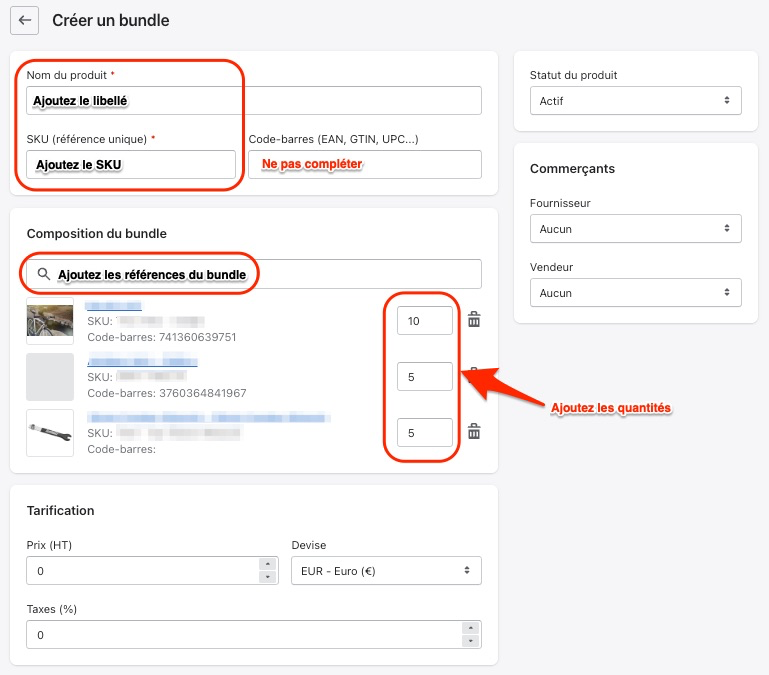Open the Devise currency dropdown
Screen dimensions: 769x675
(385, 570)
